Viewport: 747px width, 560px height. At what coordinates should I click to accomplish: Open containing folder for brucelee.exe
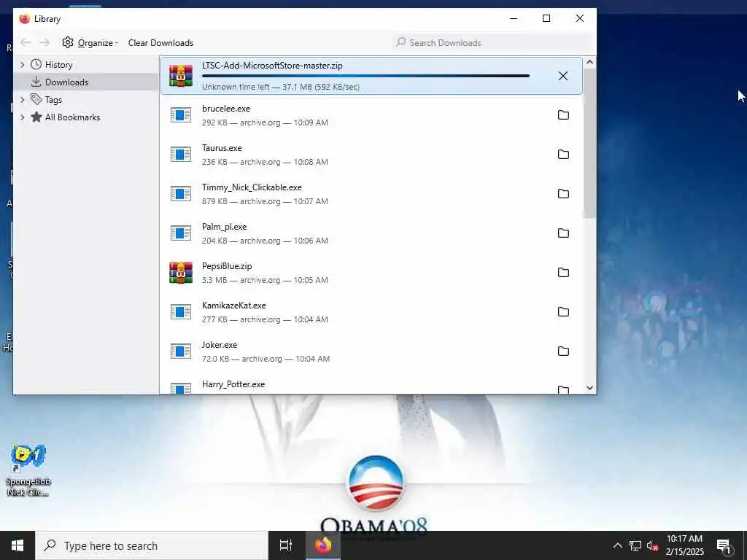tap(563, 114)
